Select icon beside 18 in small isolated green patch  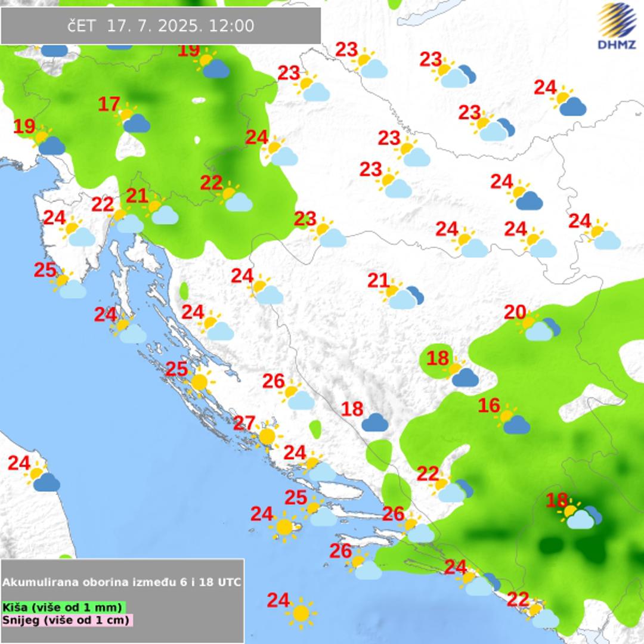[x=462, y=373]
